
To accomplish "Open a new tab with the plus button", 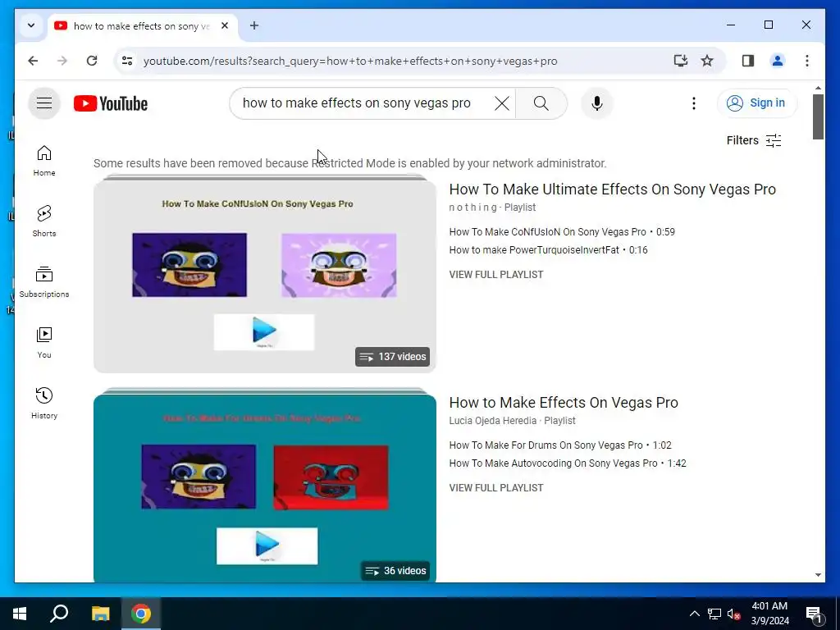I will click(x=254, y=25).
